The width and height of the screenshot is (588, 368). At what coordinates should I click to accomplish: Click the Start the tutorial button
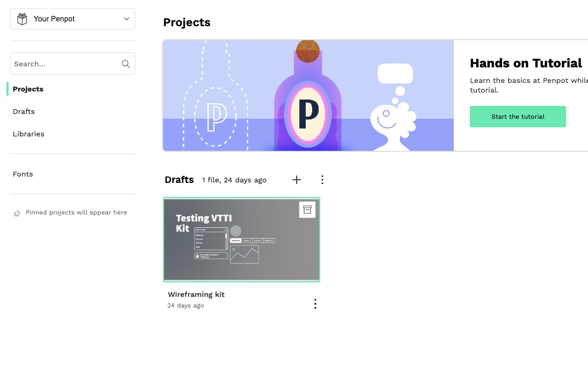pyautogui.click(x=518, y=117)
